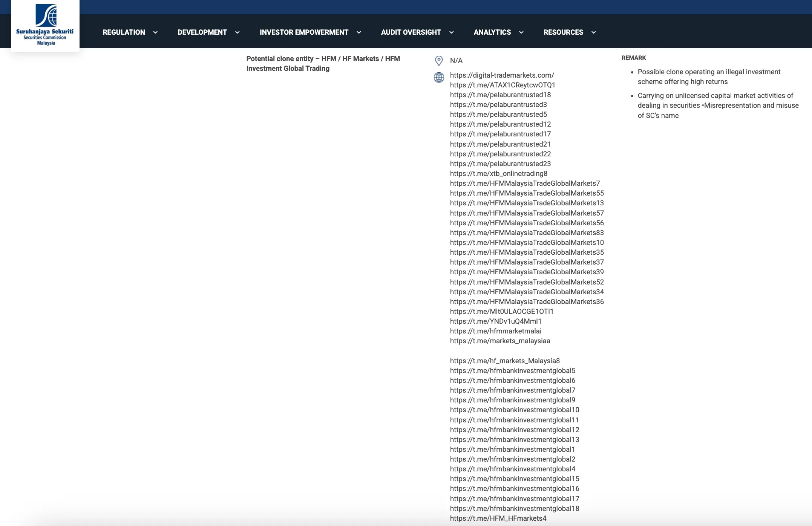
Task: Open the Analytics menu
Action: coord(492,32)
